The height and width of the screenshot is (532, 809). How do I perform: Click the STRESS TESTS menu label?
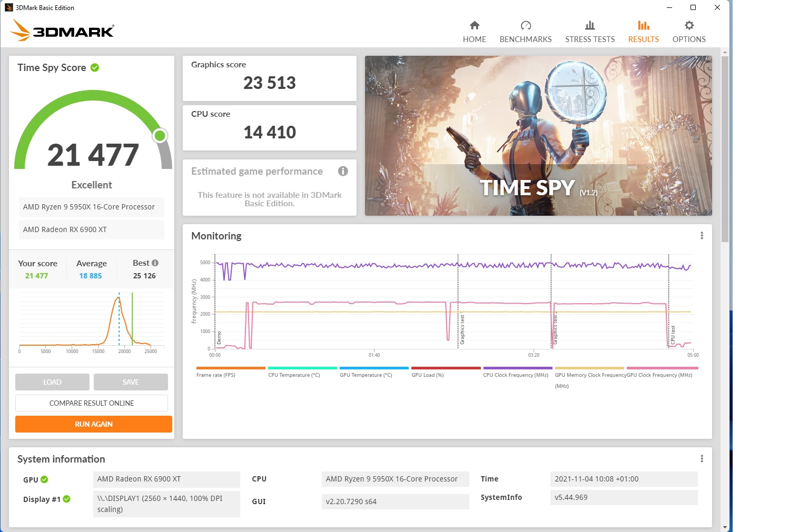coord(590,39)
